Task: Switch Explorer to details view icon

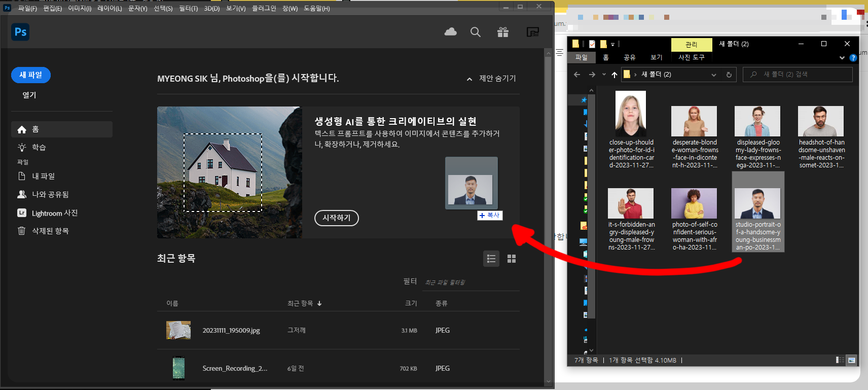Action: pos(840,360)
